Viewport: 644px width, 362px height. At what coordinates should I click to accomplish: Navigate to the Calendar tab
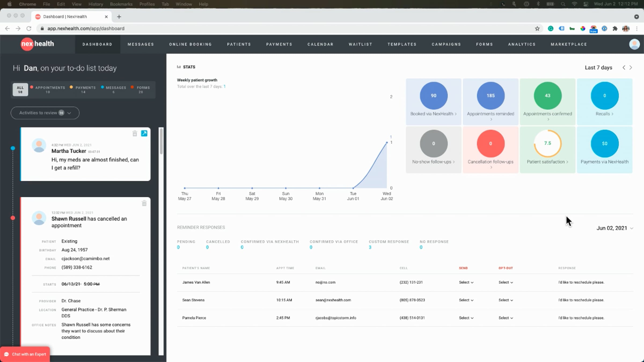(320, 44)
